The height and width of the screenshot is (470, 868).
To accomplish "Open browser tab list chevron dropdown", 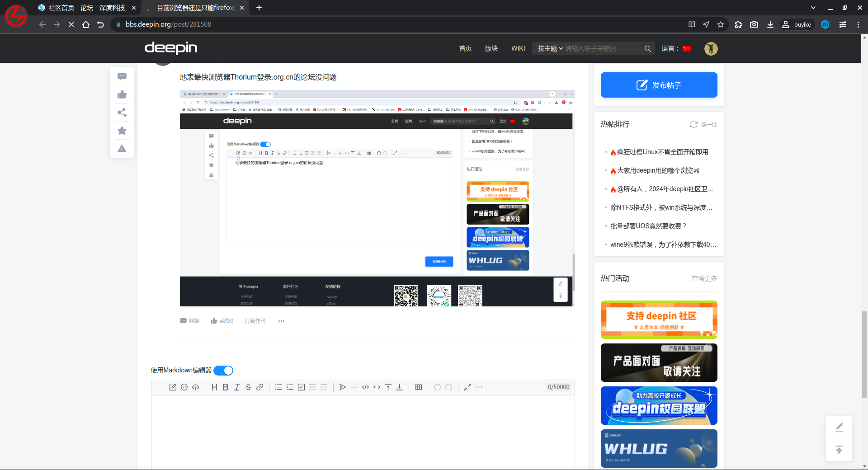I will (x=813, y=8).
